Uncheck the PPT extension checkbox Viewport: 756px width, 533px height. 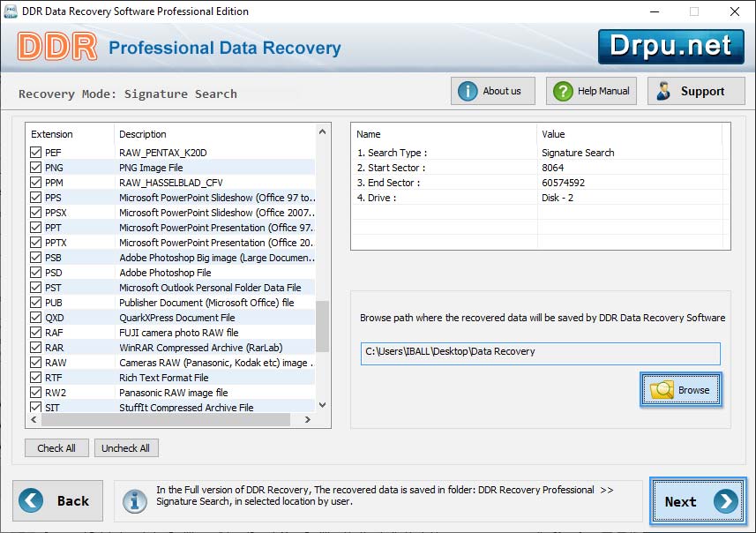(35, 227)
